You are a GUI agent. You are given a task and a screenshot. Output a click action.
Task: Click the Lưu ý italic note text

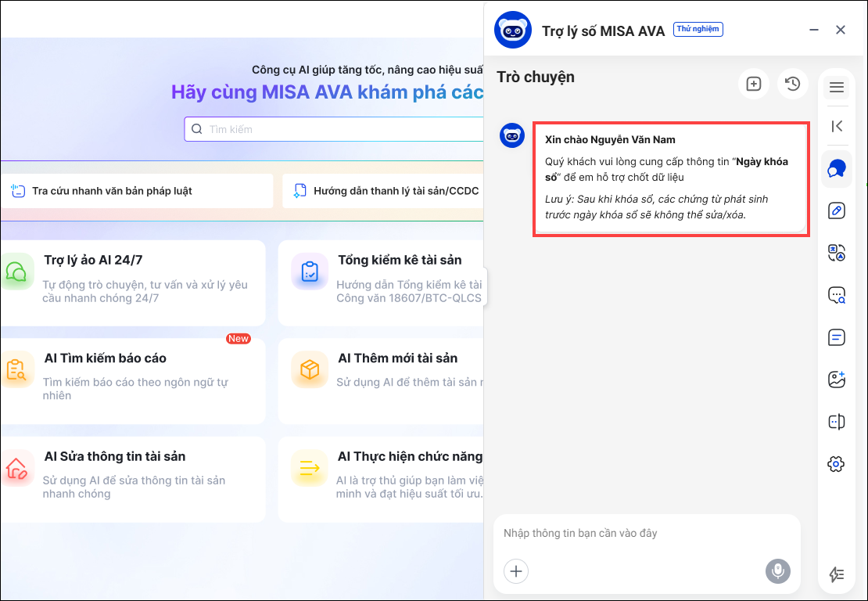tap(657, 207)
